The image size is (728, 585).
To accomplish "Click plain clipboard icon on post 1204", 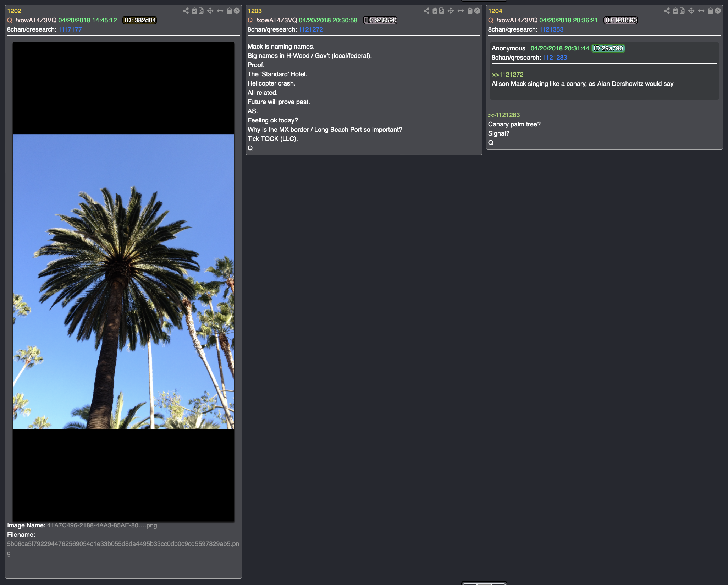I will click(711, 11).
